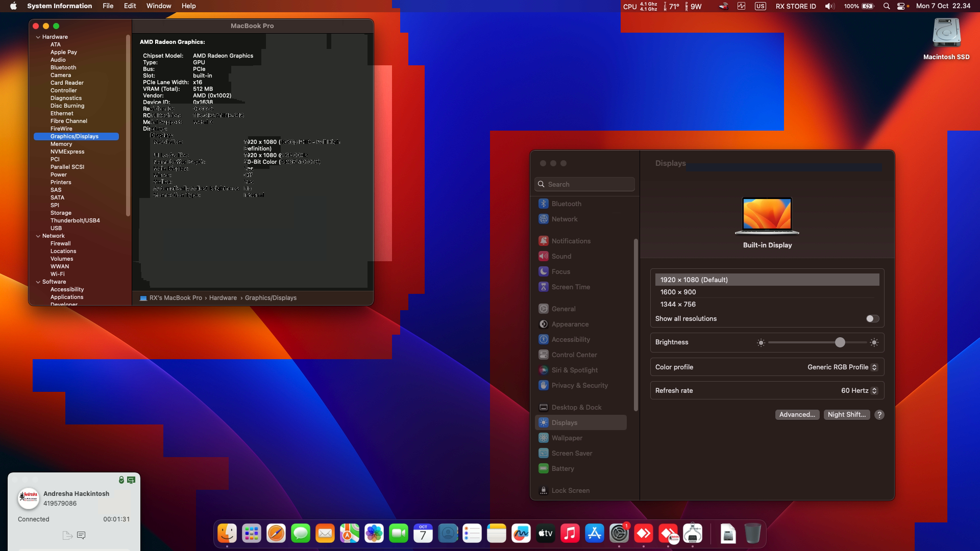Viewport: 980px width, 551px height.
Task: Open Contacts app in Dock
Action: [448, 534]
